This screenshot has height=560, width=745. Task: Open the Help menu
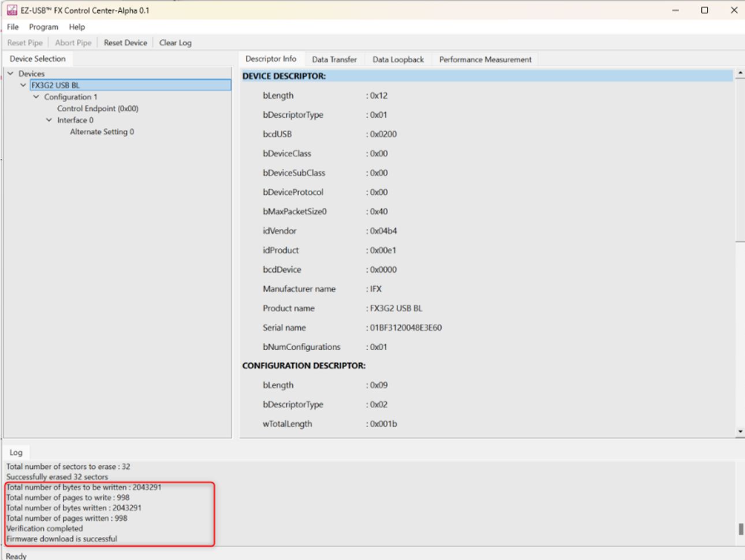click(x=77, y=27)
